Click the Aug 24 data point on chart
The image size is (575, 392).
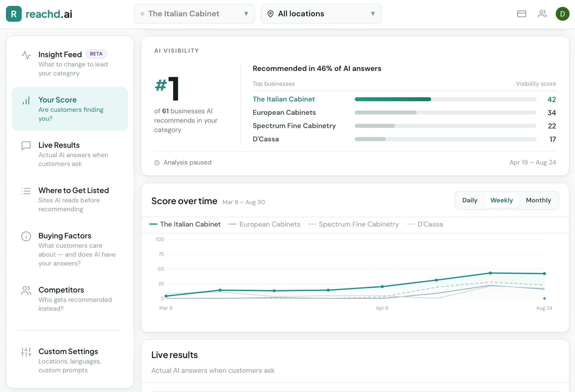(544, 274)
